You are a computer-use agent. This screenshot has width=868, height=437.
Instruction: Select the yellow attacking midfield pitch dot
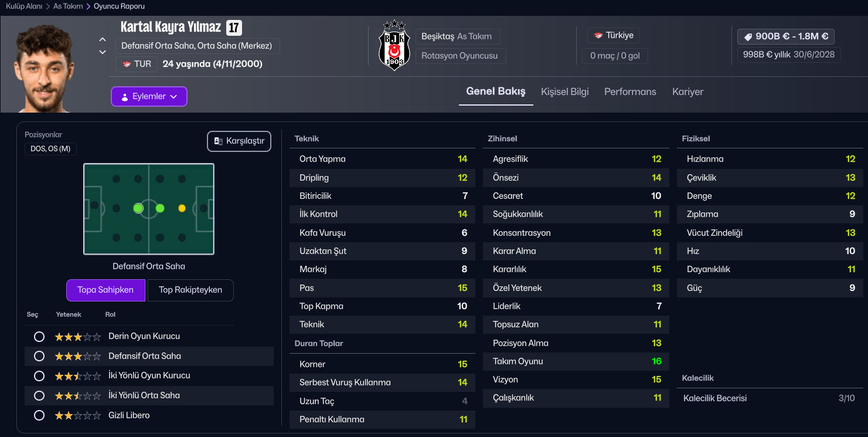coord(182,208)
